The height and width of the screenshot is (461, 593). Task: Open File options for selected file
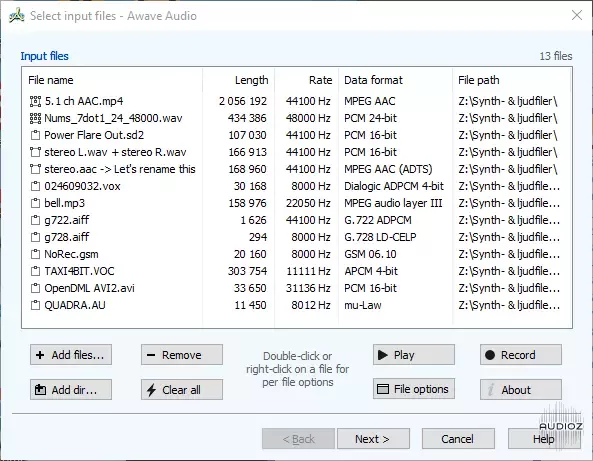tap(414, 389)
